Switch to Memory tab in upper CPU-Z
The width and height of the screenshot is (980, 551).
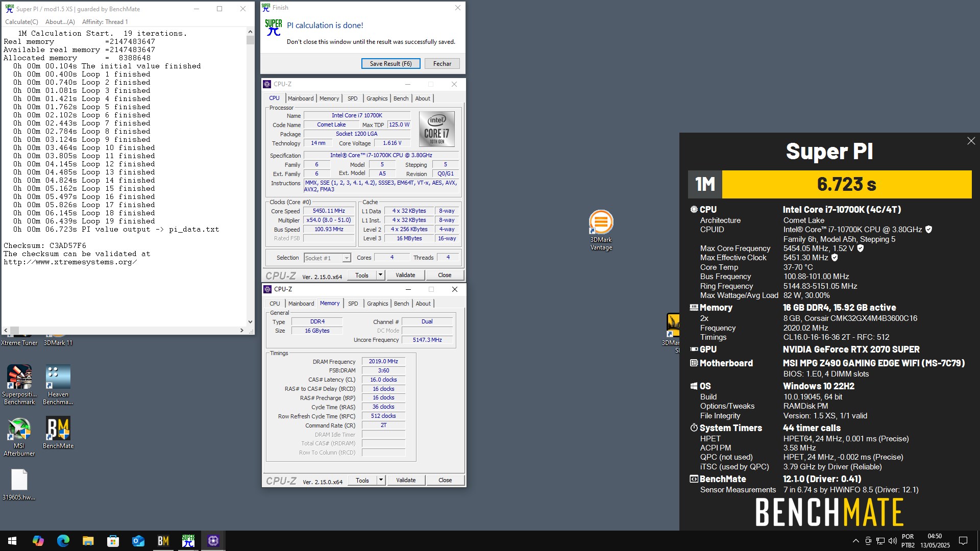(329, 98)
